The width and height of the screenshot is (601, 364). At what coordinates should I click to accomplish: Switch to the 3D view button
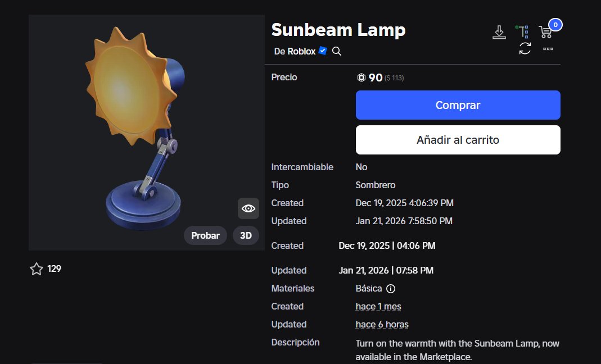(246, 235)
